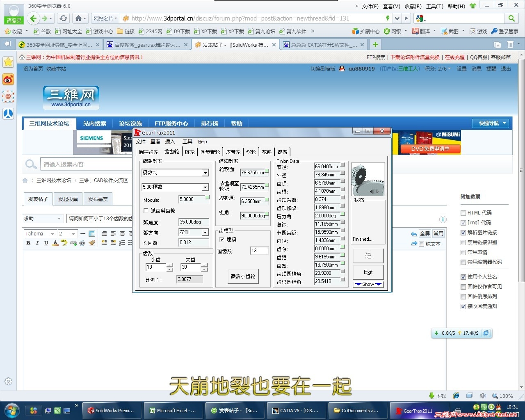Click the browser back arrow button
525x420 pixels.
pyautogui.click(x=34, y=18)
